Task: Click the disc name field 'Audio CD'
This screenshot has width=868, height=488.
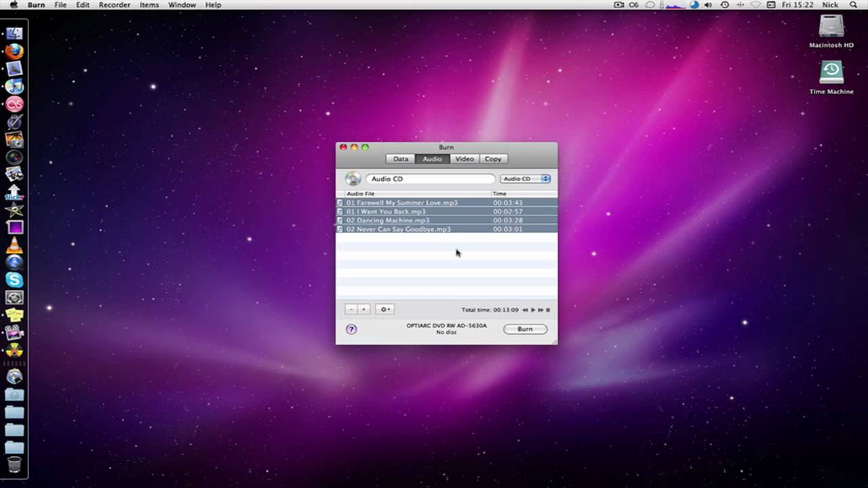Action: 431,179
